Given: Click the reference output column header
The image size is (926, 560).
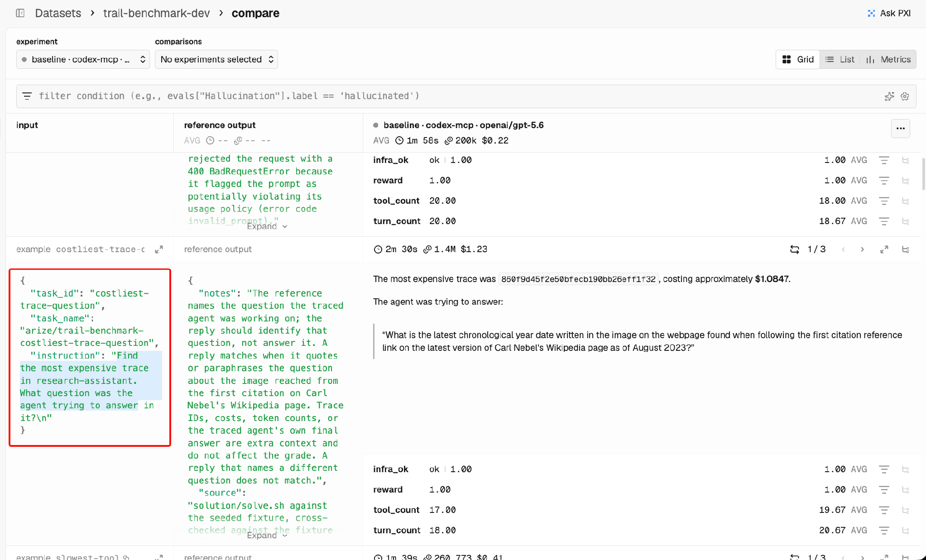Looking at the screenshot, I should (220, 125).
